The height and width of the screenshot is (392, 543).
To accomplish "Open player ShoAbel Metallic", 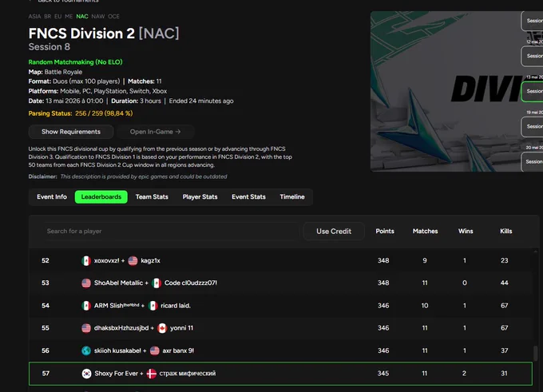I will (118, 283).
